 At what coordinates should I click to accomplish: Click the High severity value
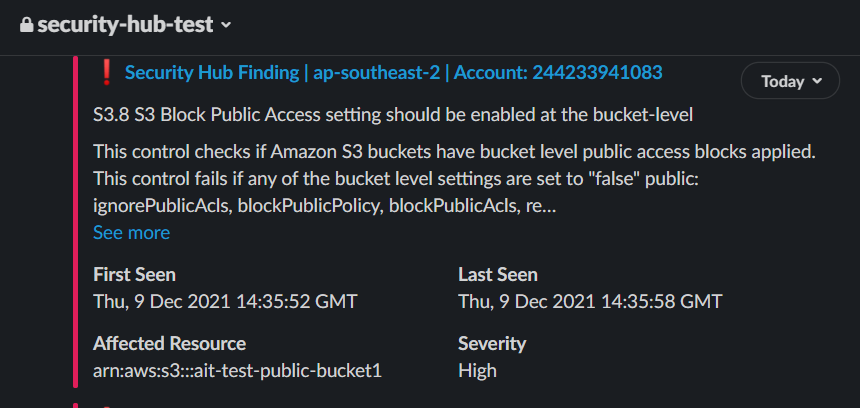pos(477,371)
